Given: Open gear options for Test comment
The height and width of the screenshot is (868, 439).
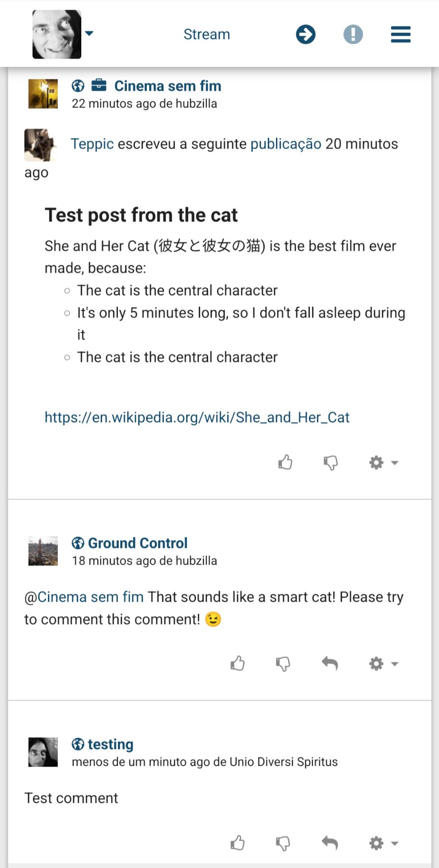Looking at the screenshot, I should point(383,843).
